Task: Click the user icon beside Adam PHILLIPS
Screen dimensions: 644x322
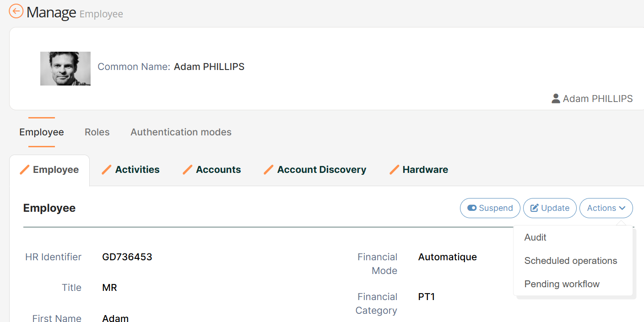Action: click(556, 98)
